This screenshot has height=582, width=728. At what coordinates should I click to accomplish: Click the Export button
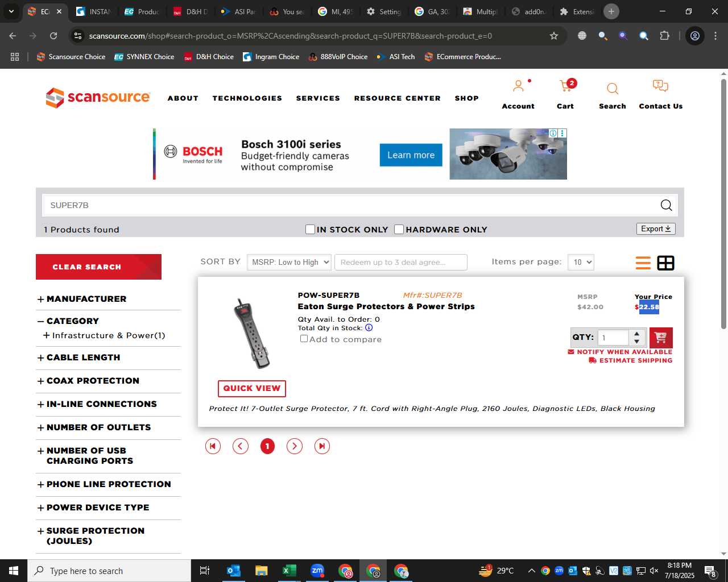(656, 228)
